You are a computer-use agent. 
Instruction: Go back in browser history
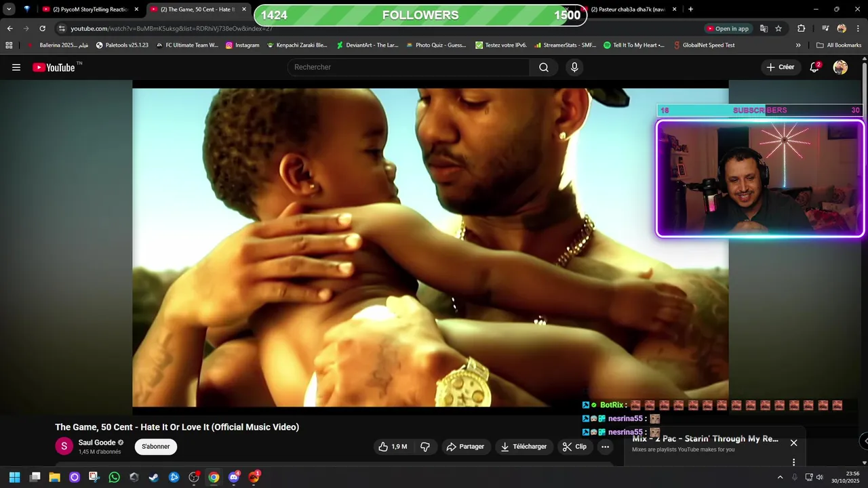pyautogui.click(x=9, y=28)
